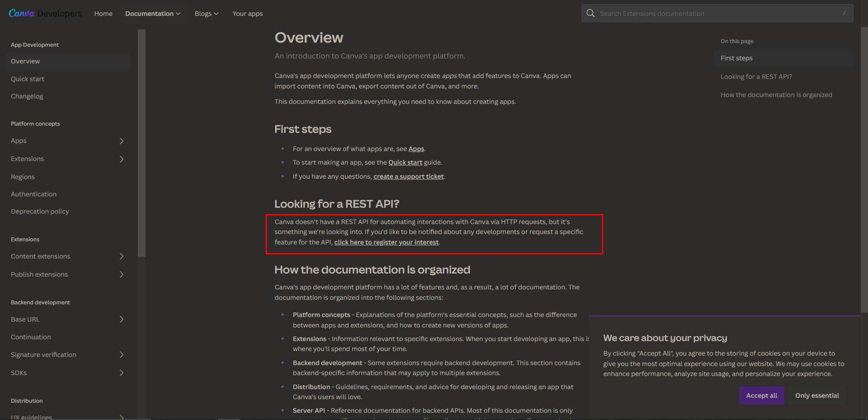The width and height of the screenshot is (868, 420).
Task: Expand the Signature verification chevron
Action: pyautogui.click(x=121, y=355)
